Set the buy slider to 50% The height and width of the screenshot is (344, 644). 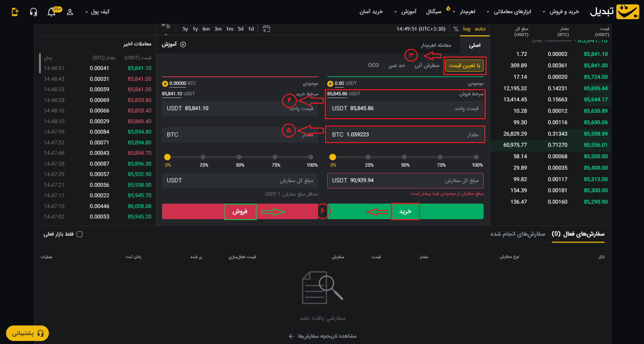404,157
